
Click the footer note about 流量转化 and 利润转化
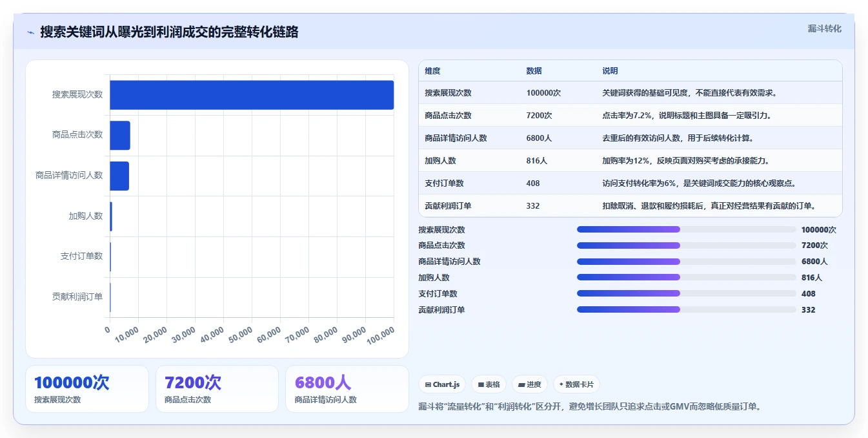(x=590, y=407)
